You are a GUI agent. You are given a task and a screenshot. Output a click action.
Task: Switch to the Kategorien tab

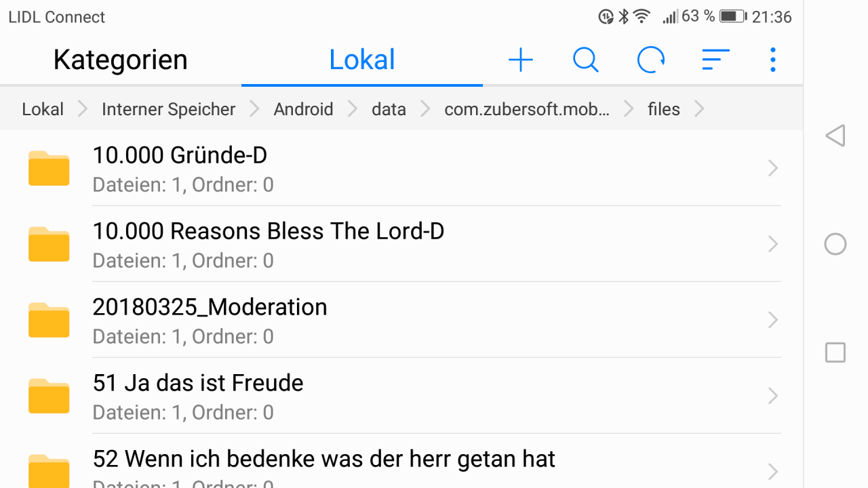(121, 60)
